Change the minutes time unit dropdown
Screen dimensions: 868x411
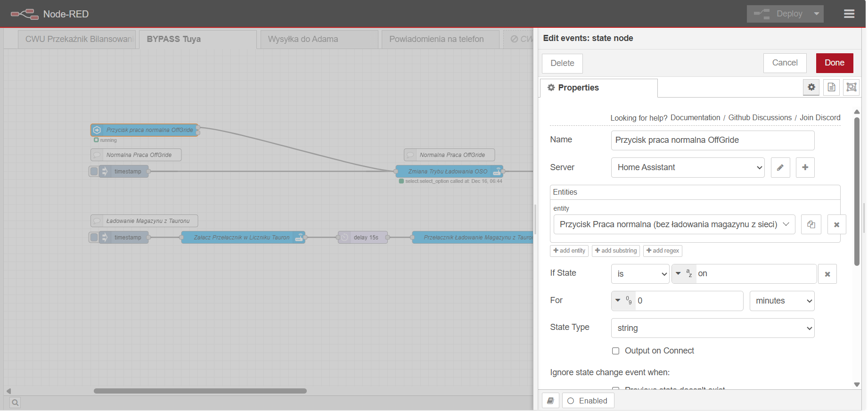(782, 301)
